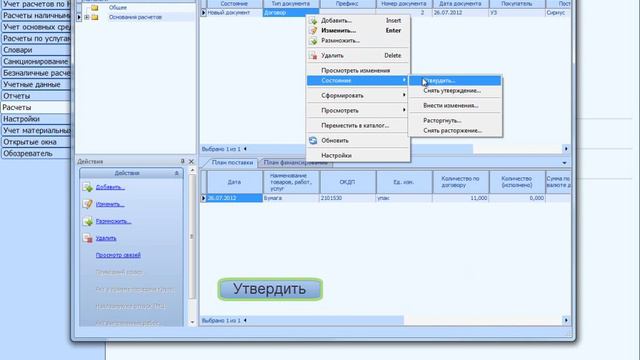Choose Внести изменения... in the submenu
The height and width of the screenshot is (360, 640).
coord(455,105)
